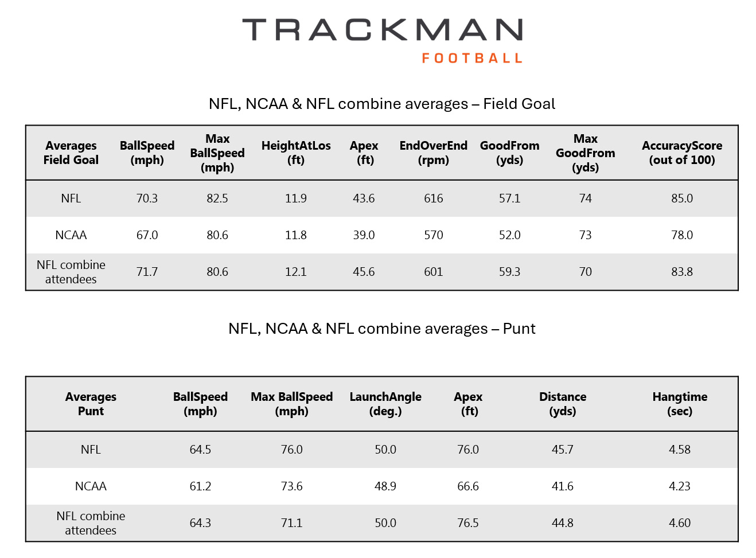Click the NCAA field goal row label
Screen dimensions: 756x558
(71, 235)
